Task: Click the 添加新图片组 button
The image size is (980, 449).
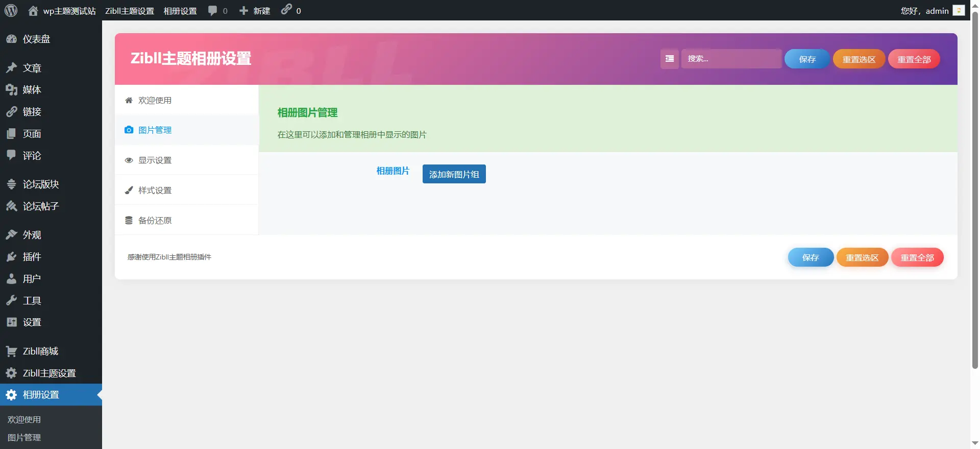Action: (454, 174)
